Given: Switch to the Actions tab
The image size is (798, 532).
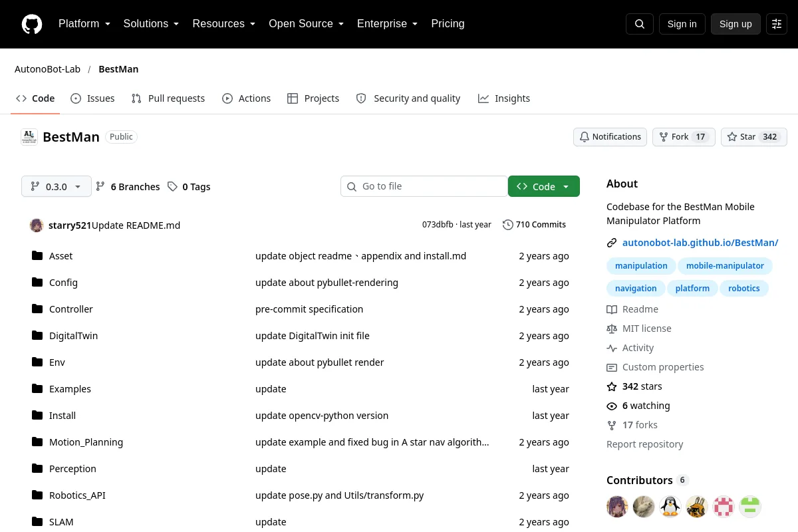Looking at the screenshot, I should click(x=247, y=98).
